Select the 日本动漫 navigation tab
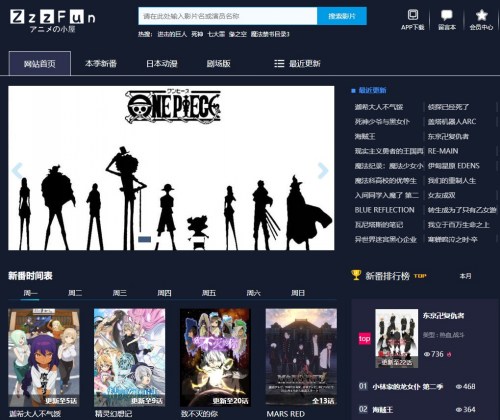Screen dimensions: 500x420 [x=162, y=63]
